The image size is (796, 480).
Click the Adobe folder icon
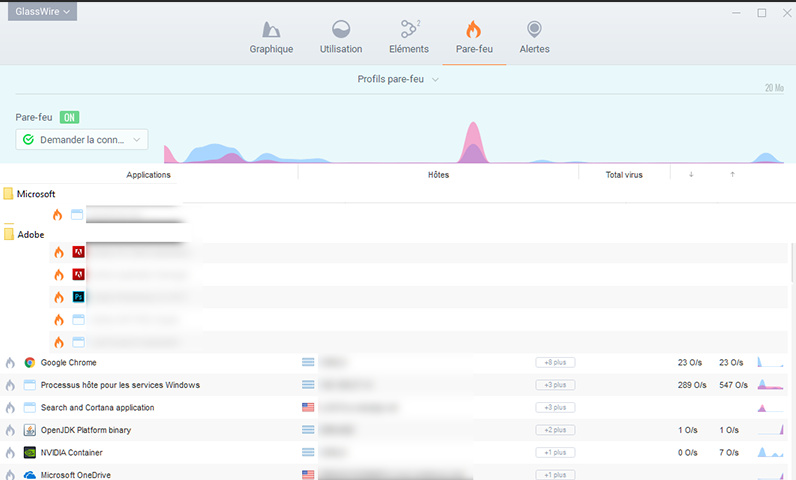coord(9,234)
